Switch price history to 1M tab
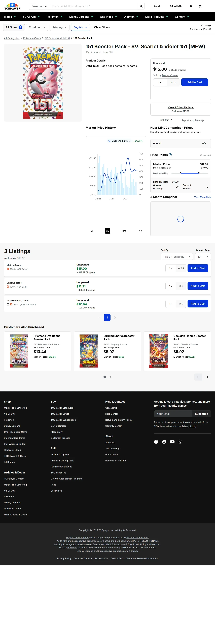This screenshot has height=644, width=215. point(91,231)
